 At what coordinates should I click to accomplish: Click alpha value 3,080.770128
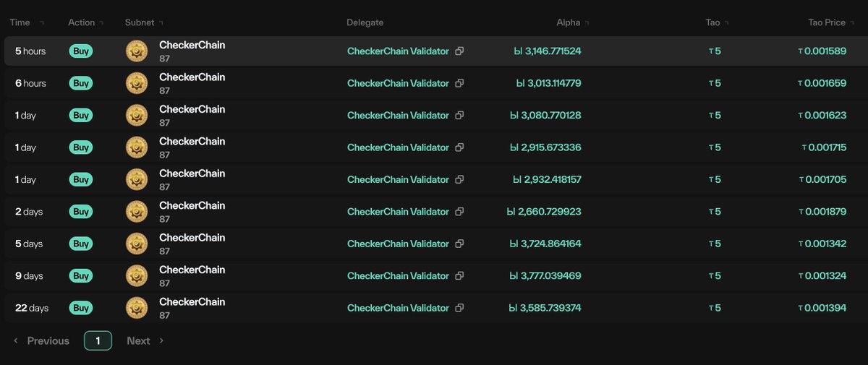pos(547,116)
